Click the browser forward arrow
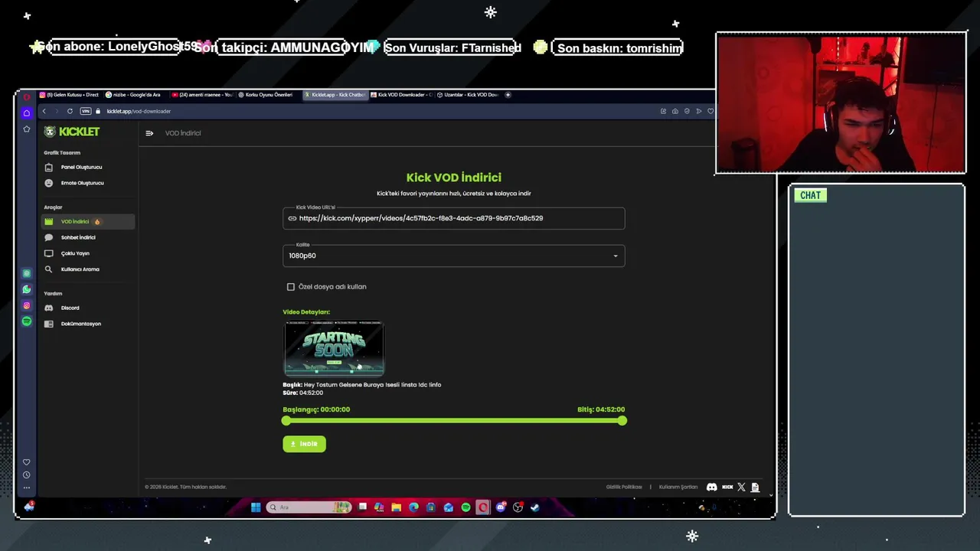 (x=56, y=111)
